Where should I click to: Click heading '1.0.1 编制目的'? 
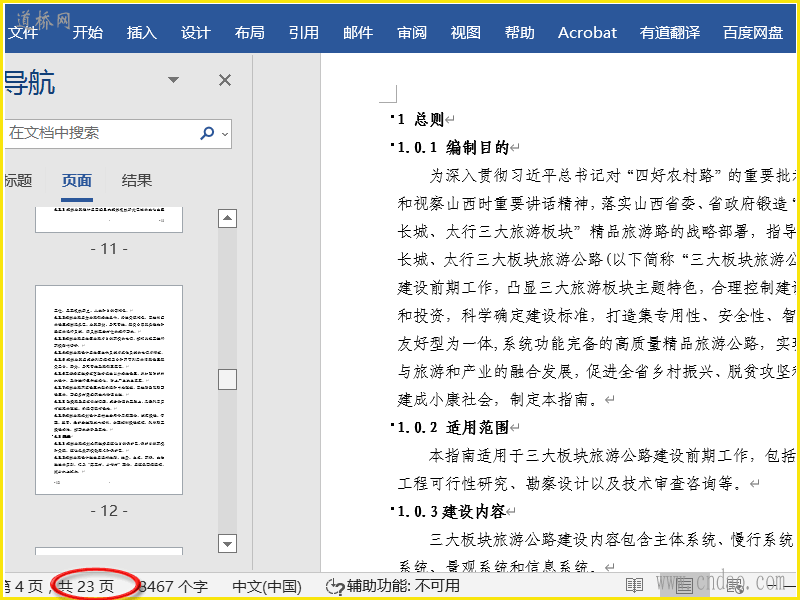click(x=453, y=148)
